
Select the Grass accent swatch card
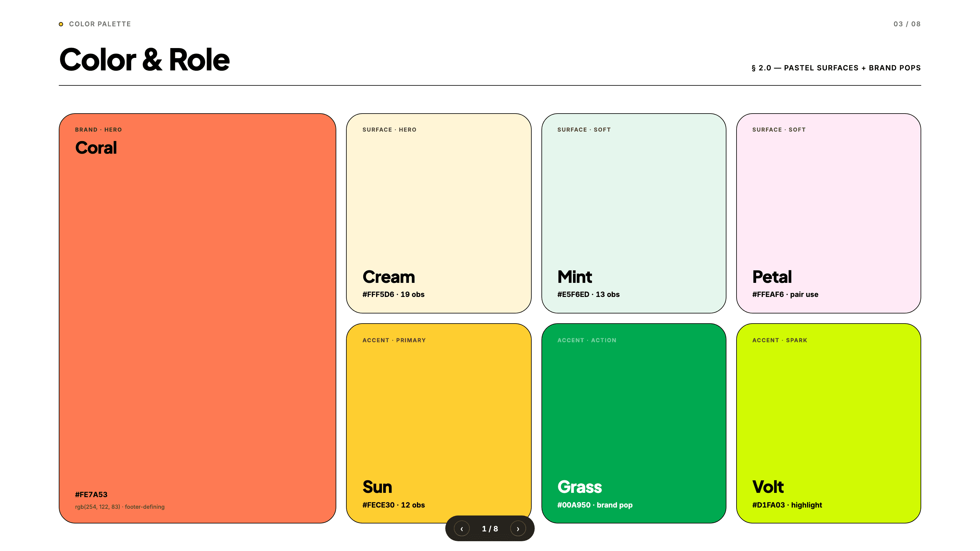coord(634,423)
